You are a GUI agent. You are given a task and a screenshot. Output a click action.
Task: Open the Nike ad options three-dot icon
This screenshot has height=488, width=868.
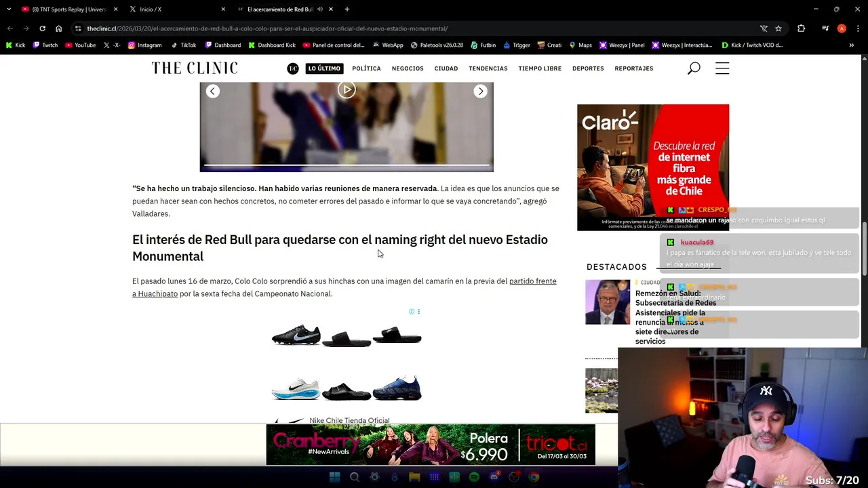click(418, 312)
